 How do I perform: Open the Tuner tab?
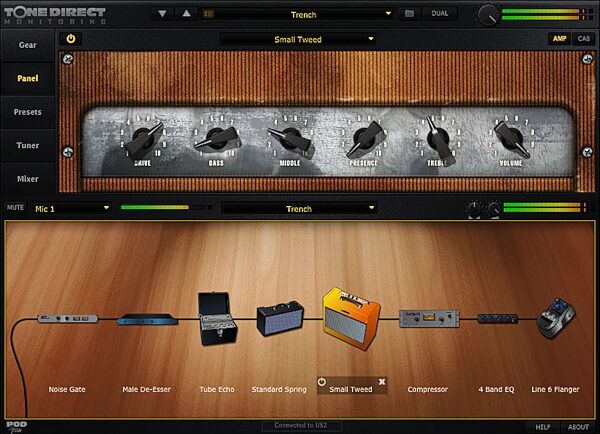click(28, 145)
